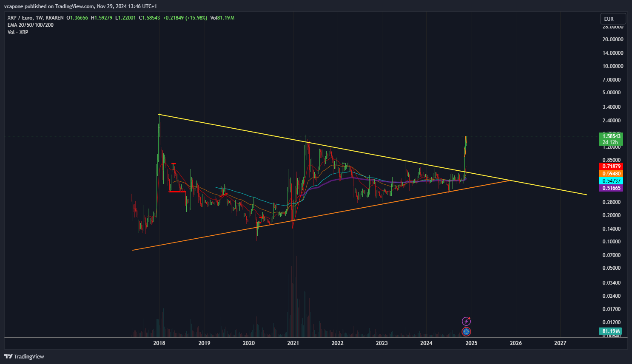This screenshot has height=364, width=632.
Task: Select the Vol · XRP indicator label
Action: [18, 32]
